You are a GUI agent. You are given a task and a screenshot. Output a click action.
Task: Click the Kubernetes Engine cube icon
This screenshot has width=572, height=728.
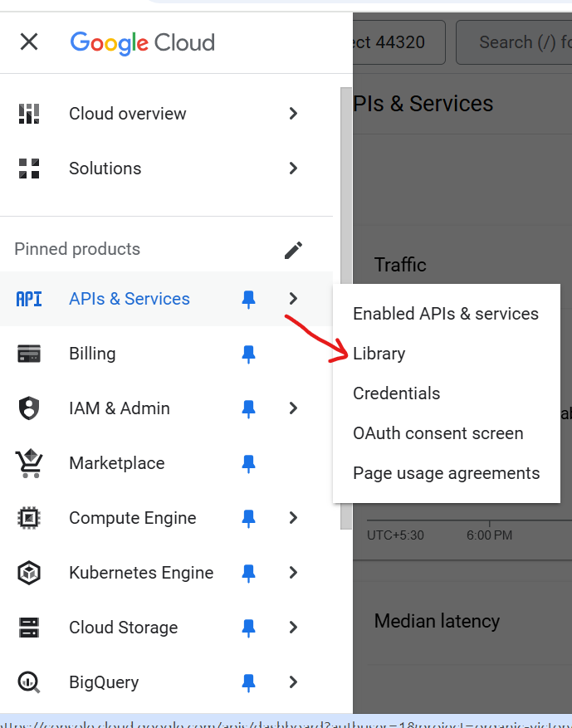click(x=29, y=573)
